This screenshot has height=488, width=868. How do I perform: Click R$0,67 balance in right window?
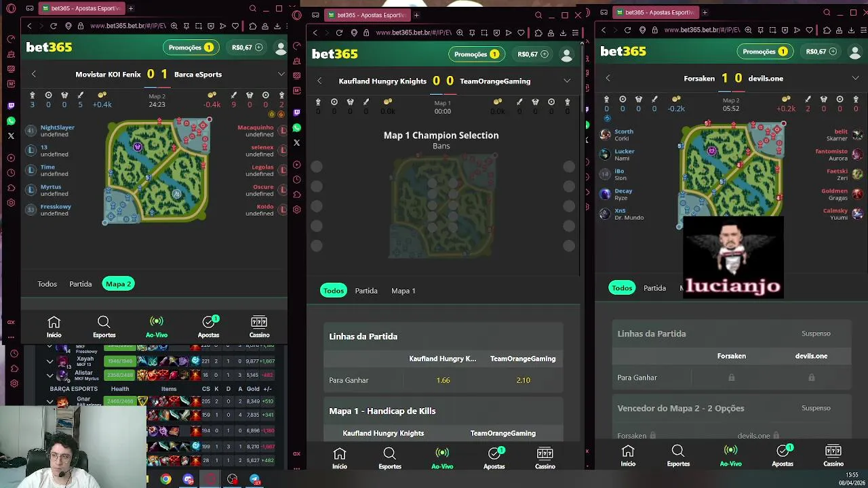tap(821, 52)
